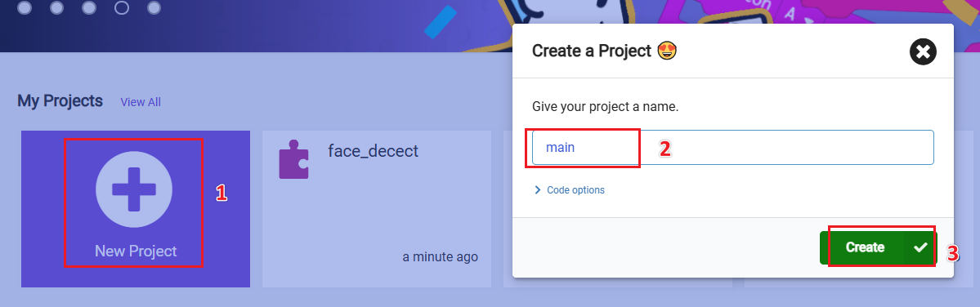Click the Create a Project dialog title

pyautogui.click(x=592, y=51)
